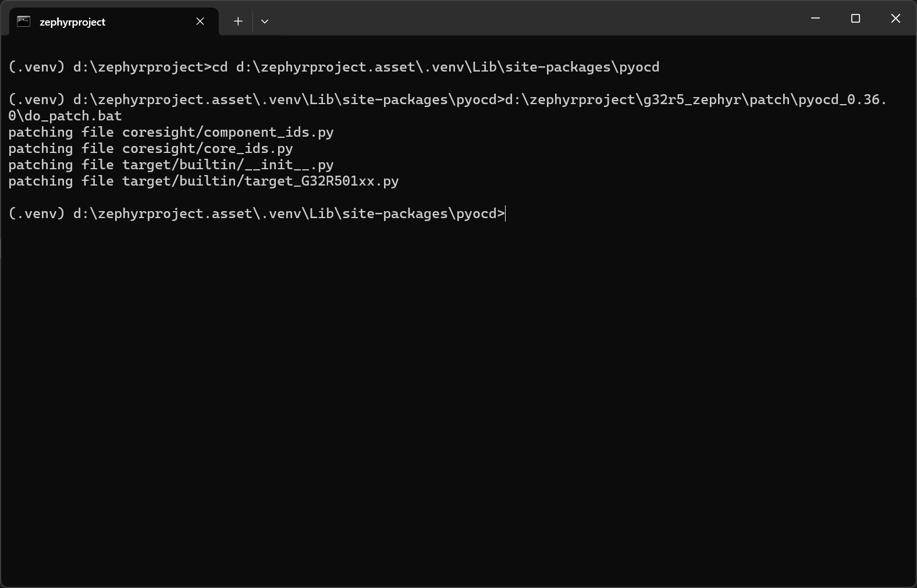Image resolution: width=917 pixels, height=588 pixels.
Task: Minimize the terminal window
Action: [x=815, y=19]
